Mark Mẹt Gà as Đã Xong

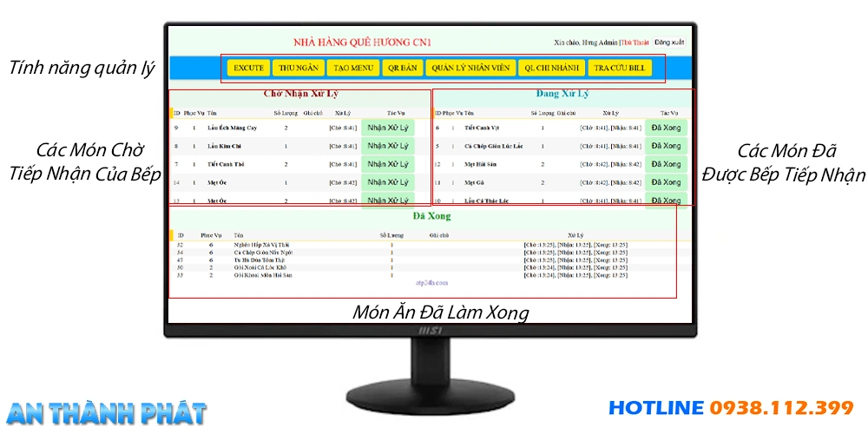[666, 182]
